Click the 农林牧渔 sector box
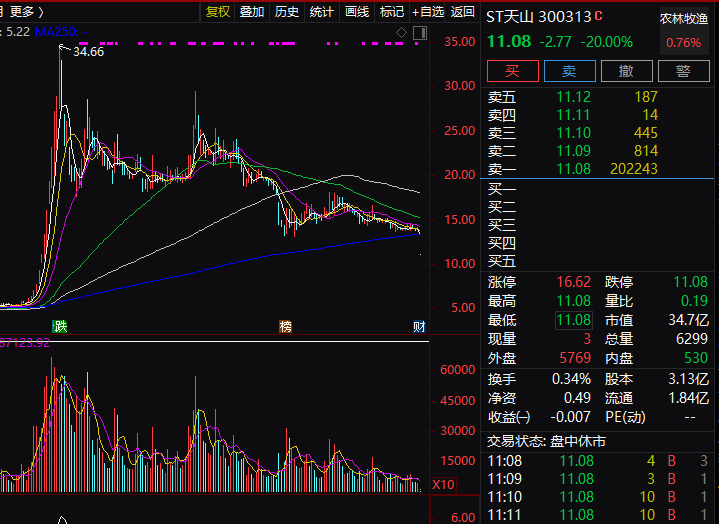 click(684, 30)
